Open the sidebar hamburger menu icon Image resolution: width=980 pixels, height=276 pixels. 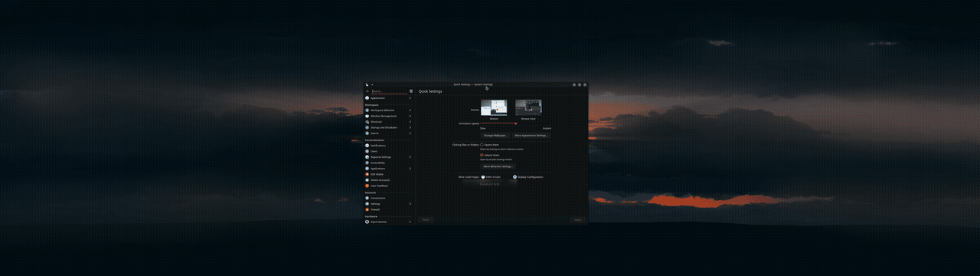pos(411,91)
